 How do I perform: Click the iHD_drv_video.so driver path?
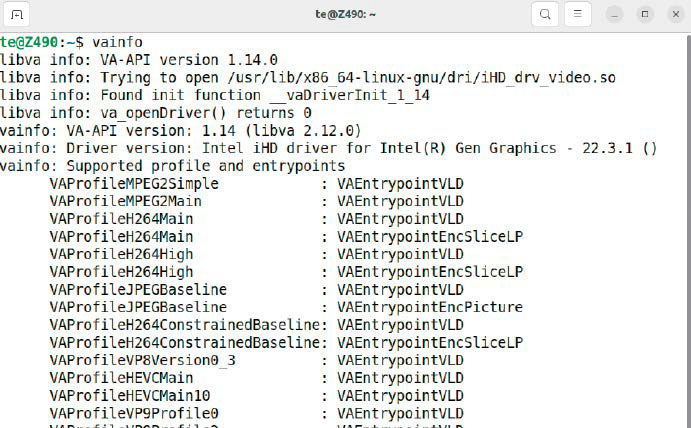[x=422, y=78]
